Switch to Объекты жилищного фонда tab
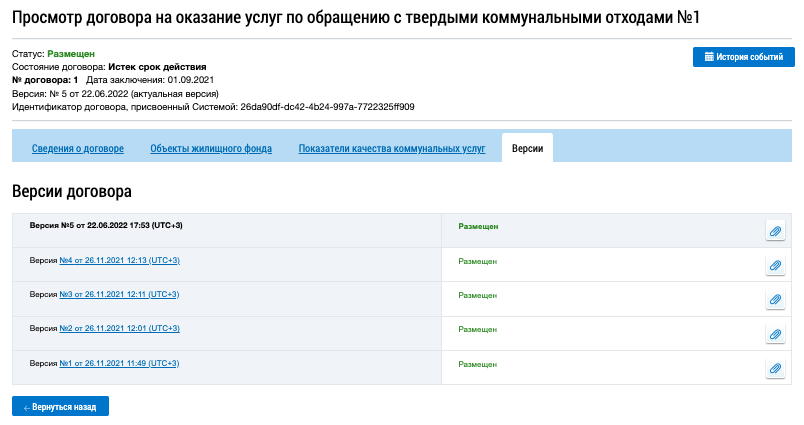This screenshot has height=425, width=804. (211, 149)
